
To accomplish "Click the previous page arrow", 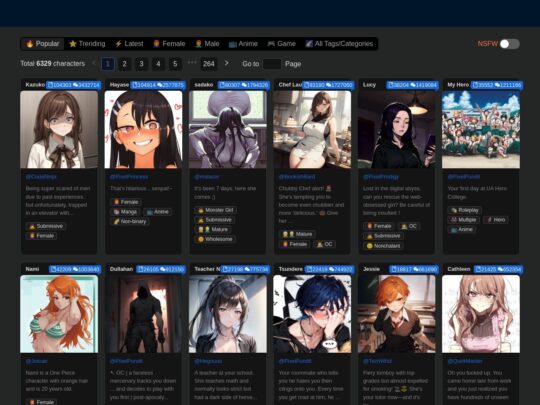I will coord(94,63).
